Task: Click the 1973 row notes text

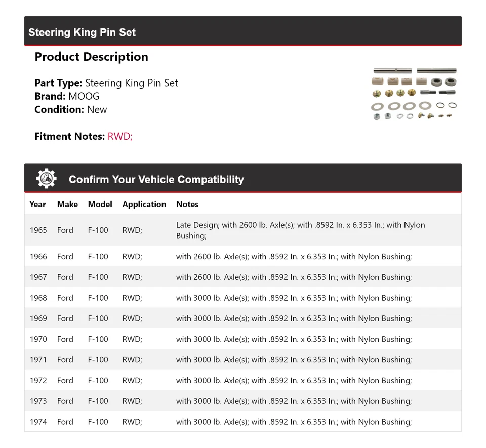Action: click(294, 401)
